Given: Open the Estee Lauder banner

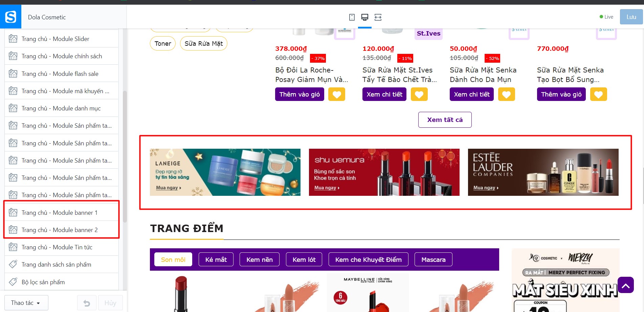Looking at the screenshot, I should coord(543,172).
